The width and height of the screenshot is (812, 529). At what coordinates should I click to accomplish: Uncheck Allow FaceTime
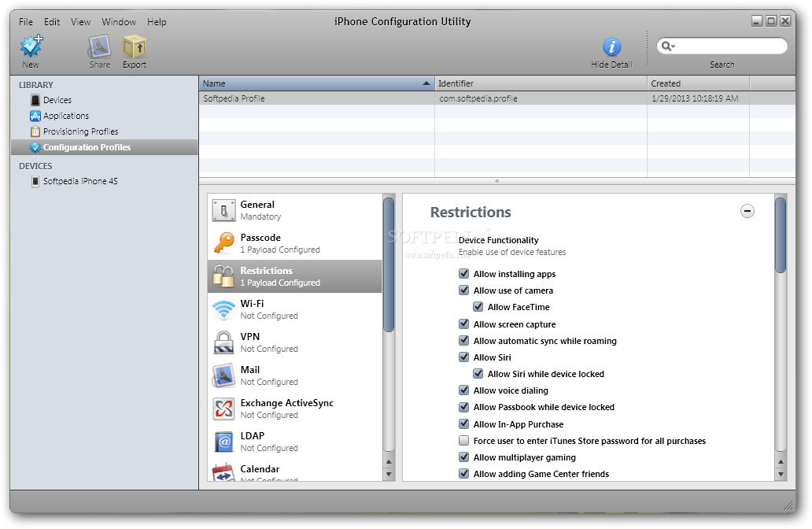[478, 307]
